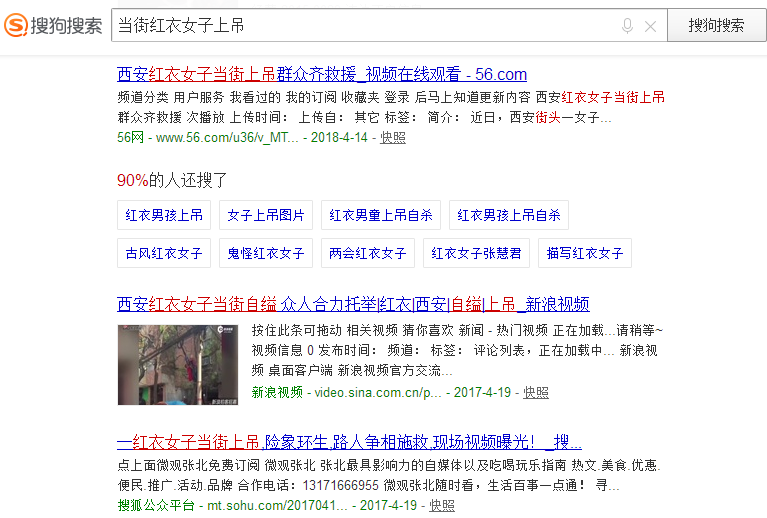
Task: Select related search 红衣女子张慧君
Action: coord(476,253)
